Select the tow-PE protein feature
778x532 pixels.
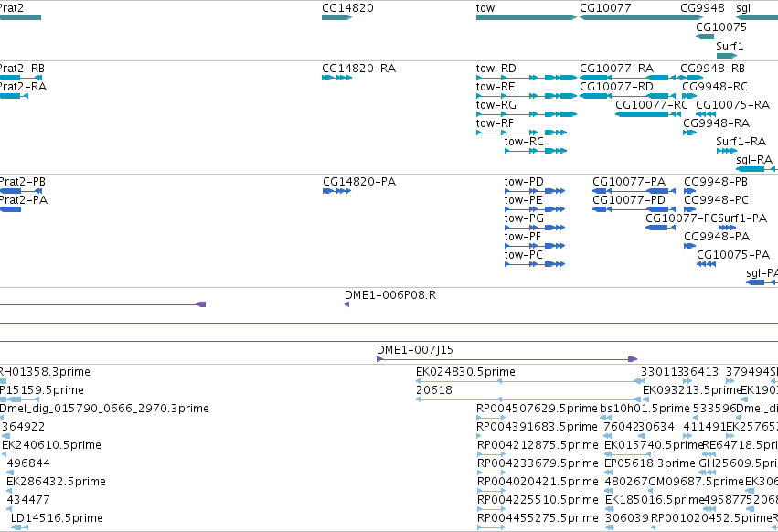535,209
